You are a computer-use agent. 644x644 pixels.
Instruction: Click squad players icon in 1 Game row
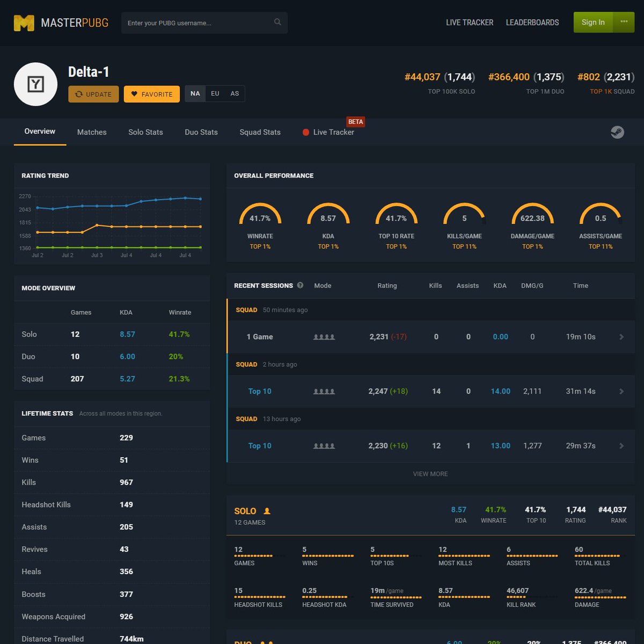tap(324, 337)
